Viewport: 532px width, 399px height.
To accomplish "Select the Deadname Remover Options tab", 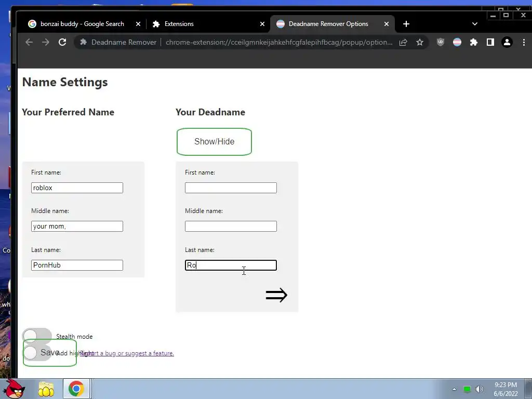I will pos(332,24).
